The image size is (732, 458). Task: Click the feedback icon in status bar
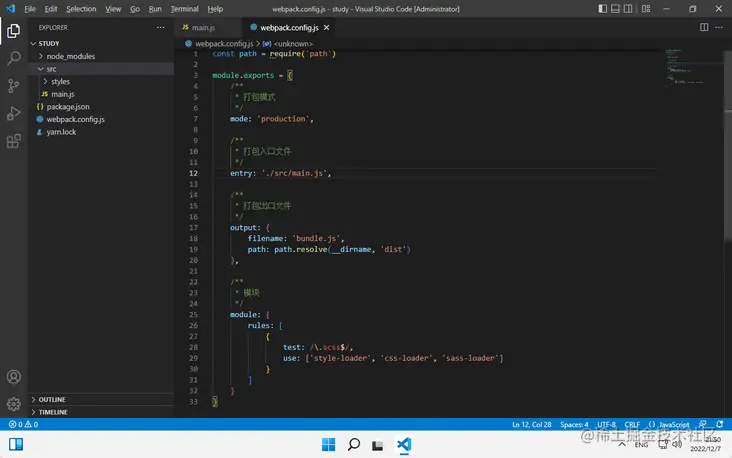point(703,424)
